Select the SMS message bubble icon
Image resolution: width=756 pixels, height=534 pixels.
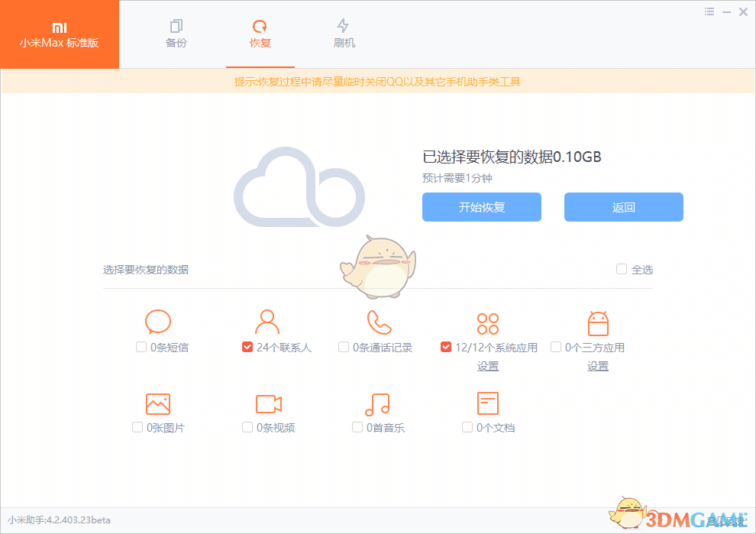click(x=157, y=322)
